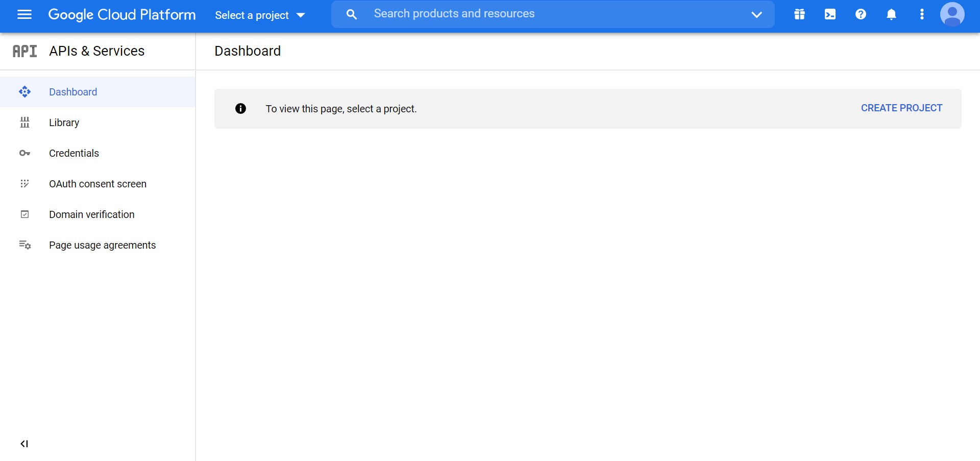This screenshot has height=461, width=980.
Task: Click the info icon in the banner
Action: [x=240, y=108]
